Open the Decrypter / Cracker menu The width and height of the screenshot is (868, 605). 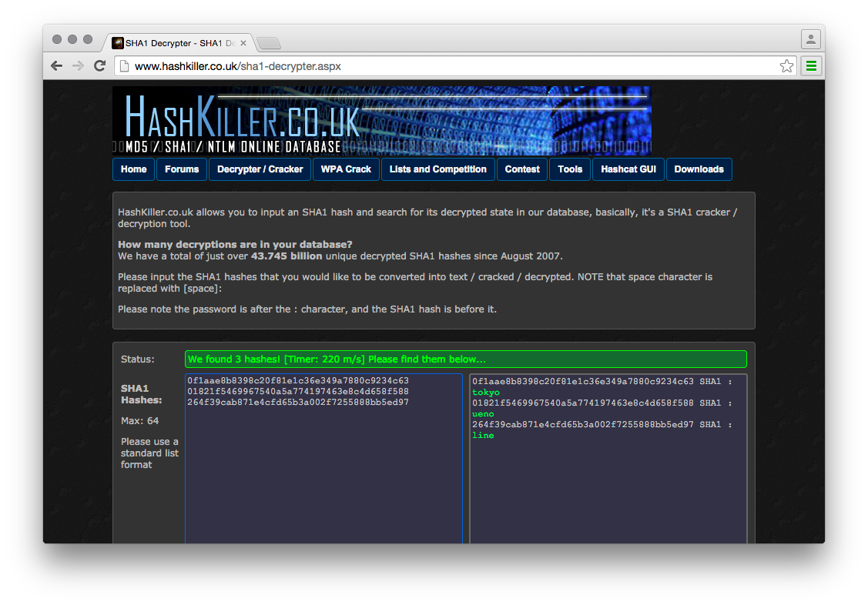[260, 169]
